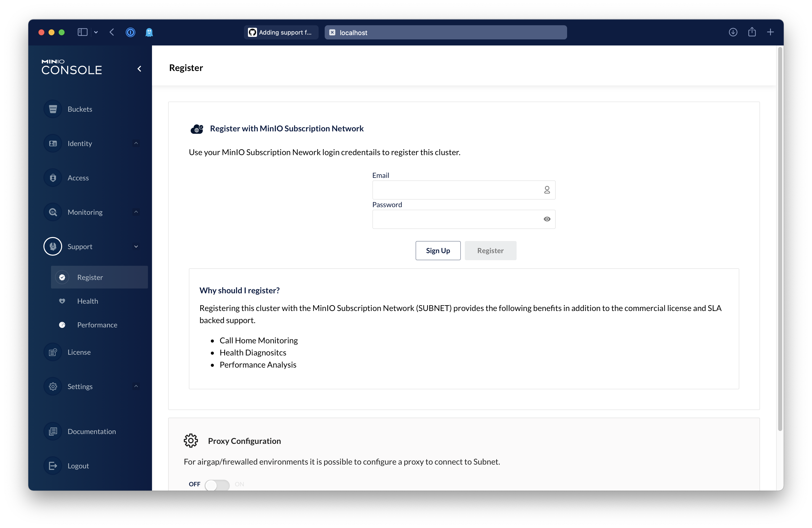The width and height of the screenshot is (812, 528).
Task: Click the 1Password extension icon
Action: tap(130, 32)
